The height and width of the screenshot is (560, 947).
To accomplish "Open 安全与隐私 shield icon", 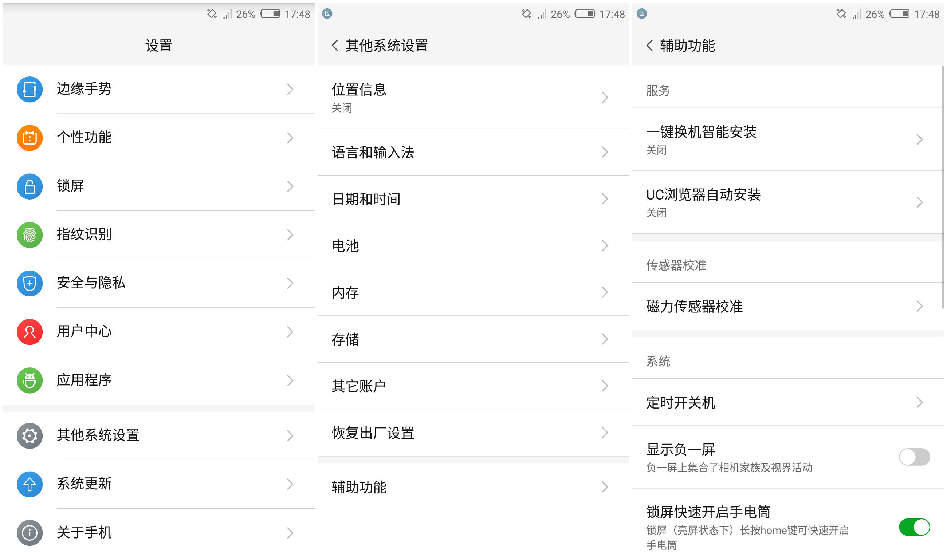I will 30,283.
